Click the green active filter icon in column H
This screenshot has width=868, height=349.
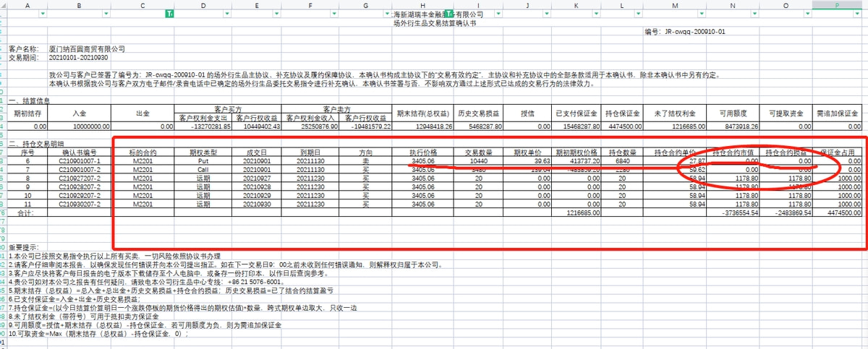(x=448, y=14)
